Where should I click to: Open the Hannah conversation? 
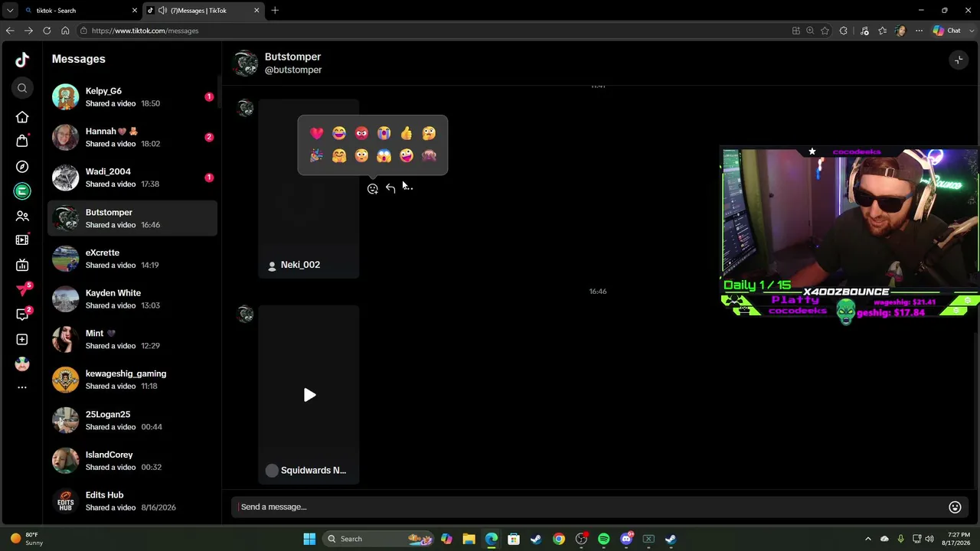(132, 138)
